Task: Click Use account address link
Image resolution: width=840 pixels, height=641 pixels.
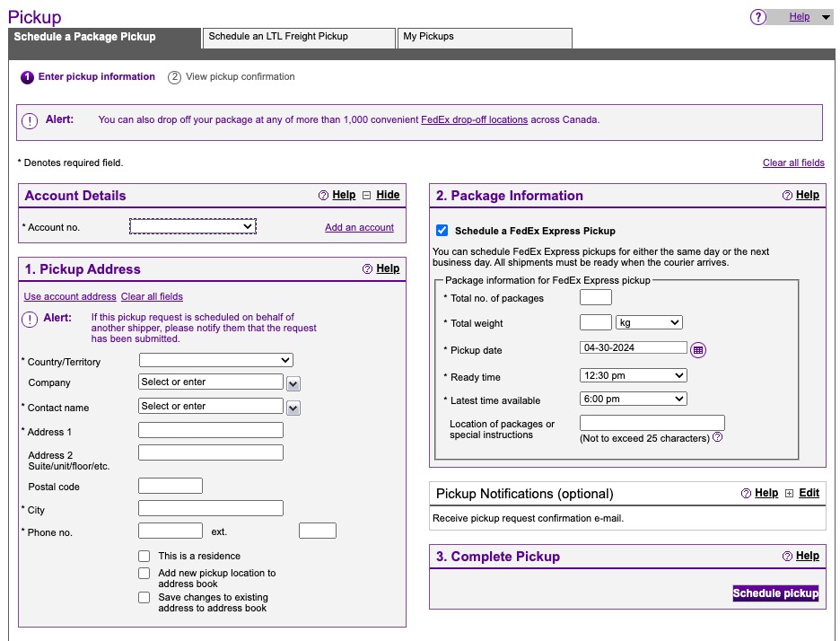Action: pyautogui.click(x=70, y=296)
